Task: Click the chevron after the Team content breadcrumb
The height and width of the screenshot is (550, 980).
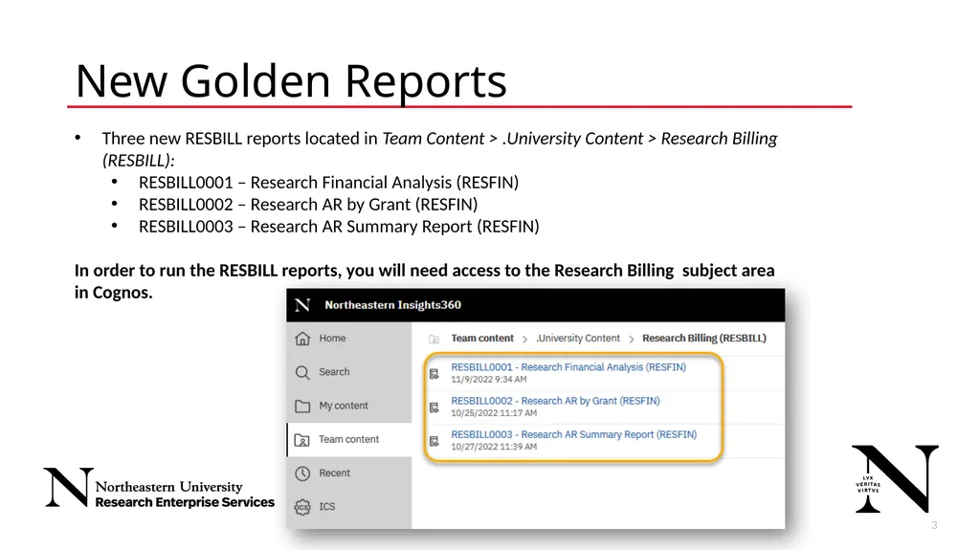Action: [x=525, y=340]
